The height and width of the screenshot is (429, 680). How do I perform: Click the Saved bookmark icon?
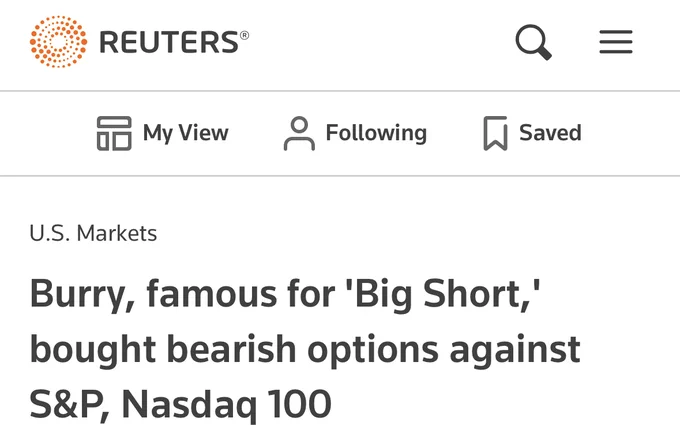(495, 133)
